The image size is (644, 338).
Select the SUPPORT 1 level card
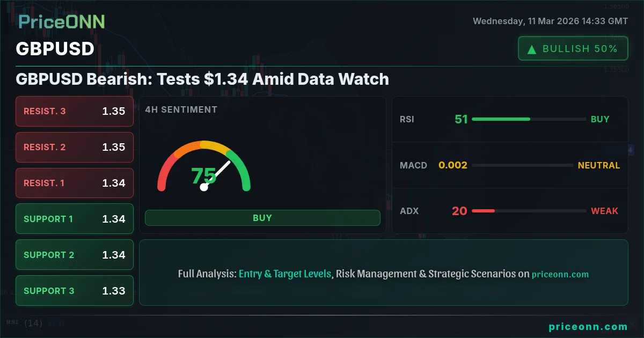75,219
